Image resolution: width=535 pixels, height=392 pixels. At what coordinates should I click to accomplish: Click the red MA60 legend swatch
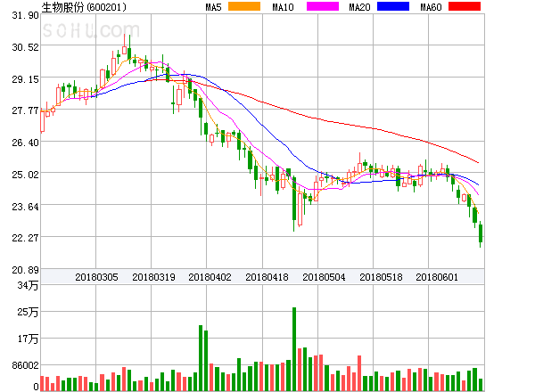(465, 6)
